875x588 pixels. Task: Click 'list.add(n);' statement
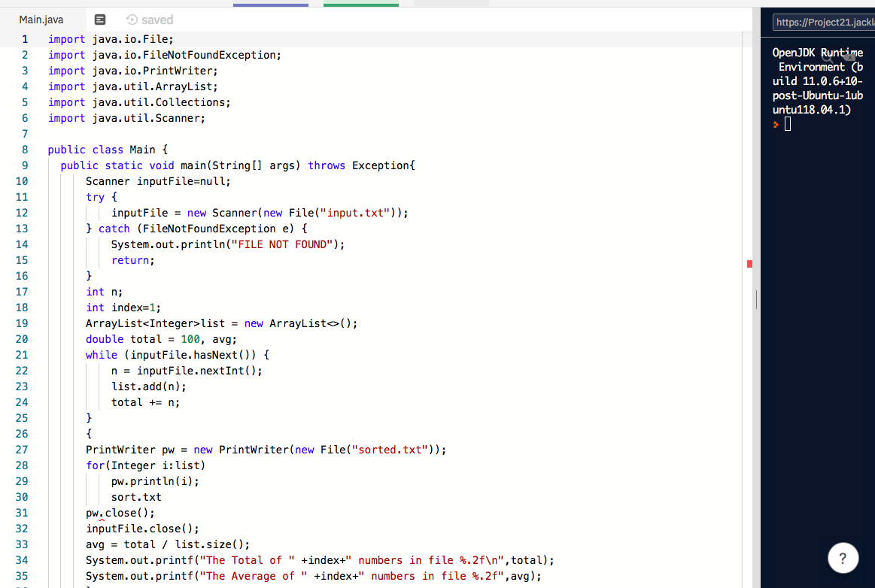coord(149,386)
